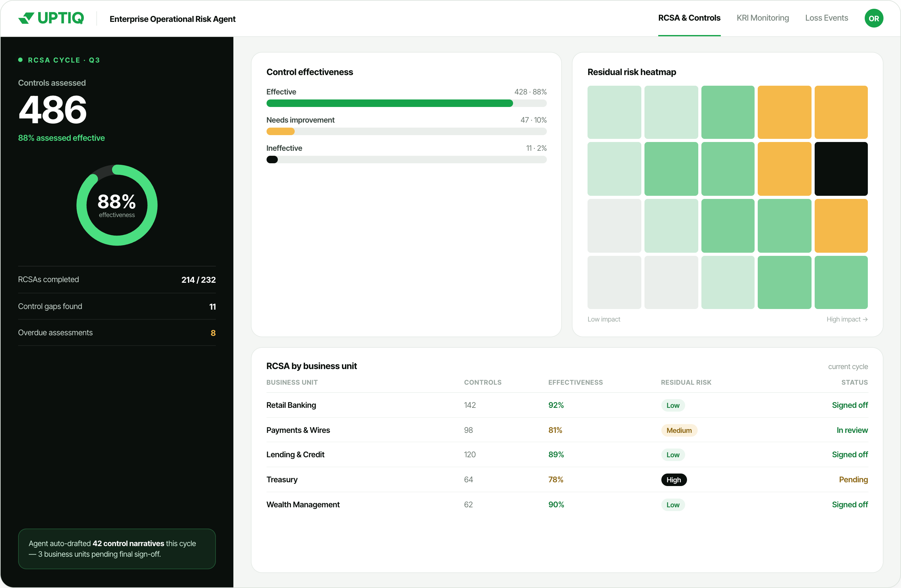Click the green RCSA Cycle Q3 dot
901x588 pixels.
pos(20,60)
